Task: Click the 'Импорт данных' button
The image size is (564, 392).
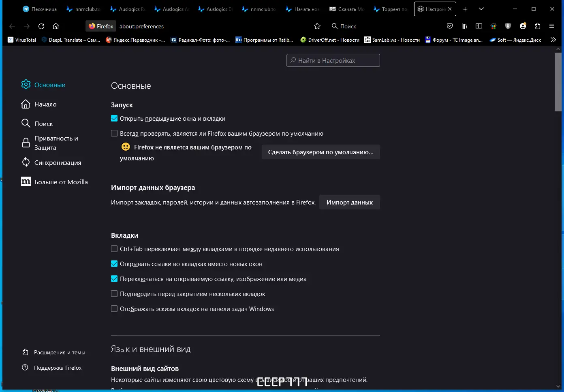Action: 349,202
